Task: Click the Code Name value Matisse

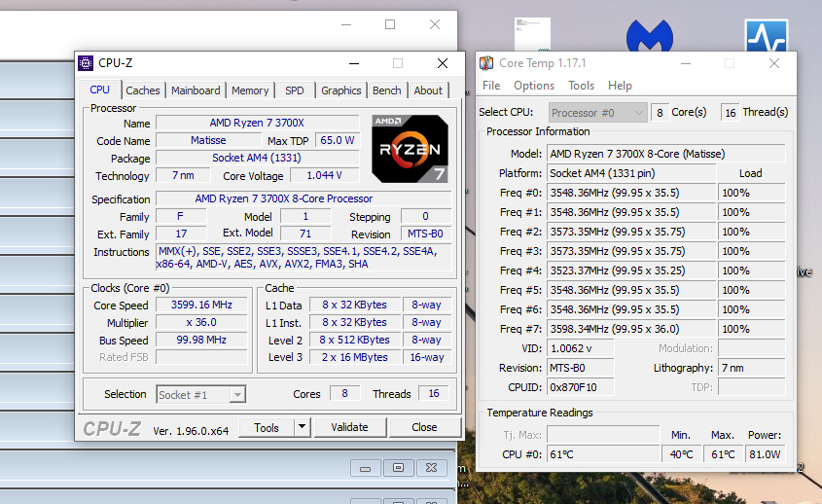Action: 208,140
